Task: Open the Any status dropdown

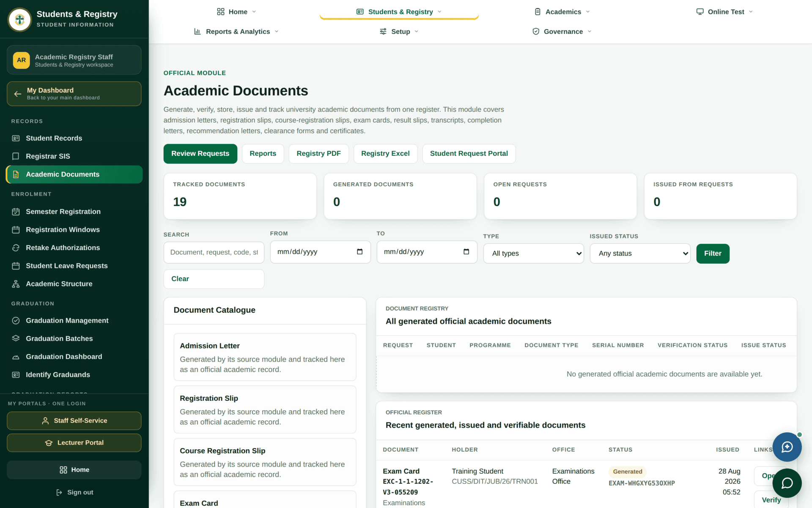Action: [640, 254]
